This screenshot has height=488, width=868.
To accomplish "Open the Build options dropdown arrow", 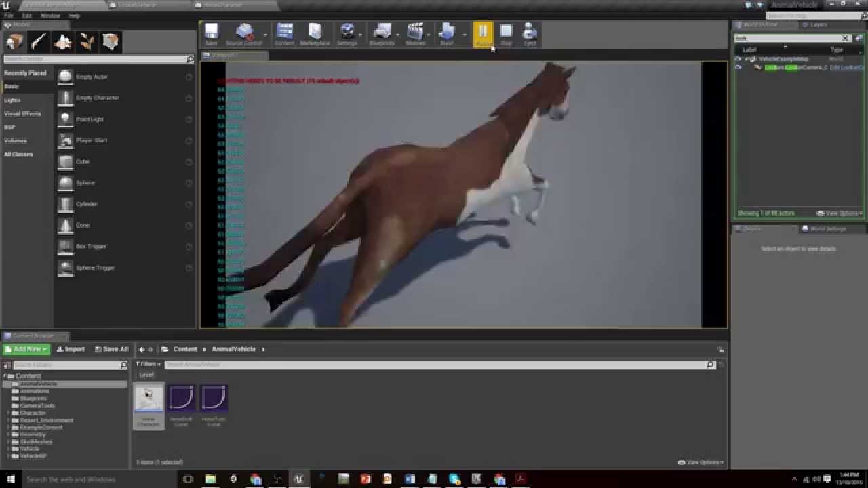I will point(465,34).
